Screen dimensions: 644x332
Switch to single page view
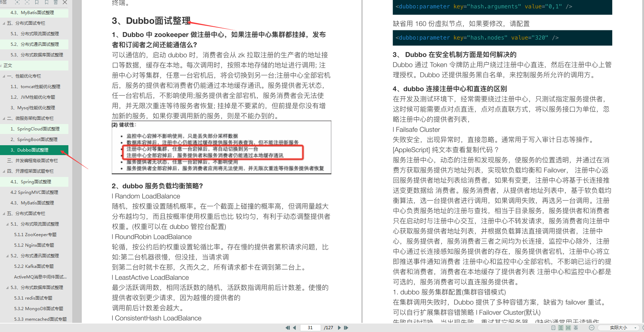553,328
